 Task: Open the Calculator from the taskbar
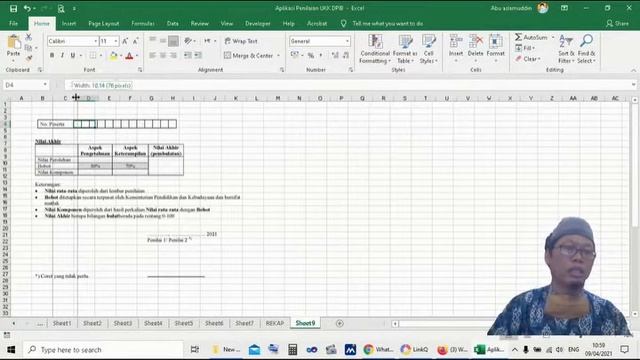(x=292, y=350)
